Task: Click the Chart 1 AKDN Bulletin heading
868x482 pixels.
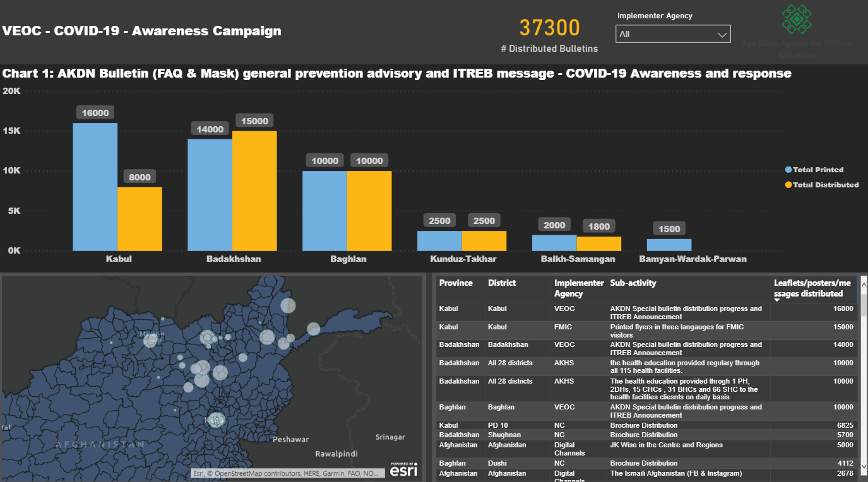Action: (x=397, y=73)
